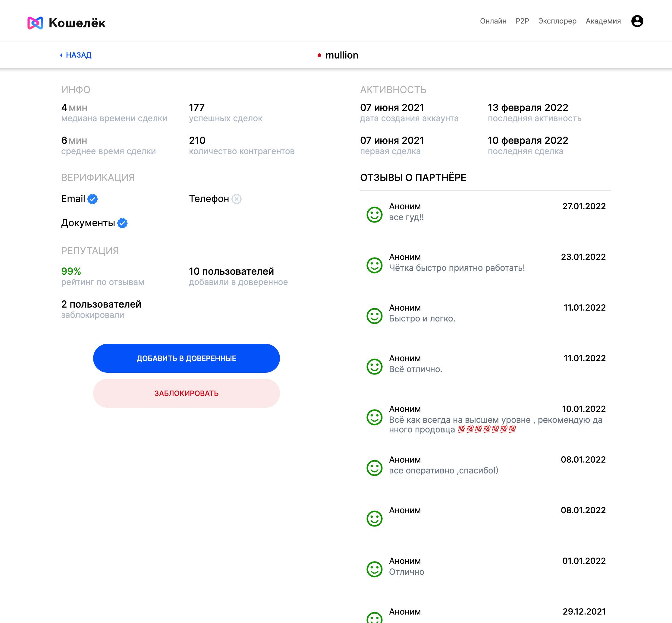The height and width of the screenshot is (623, 672).
Task: Click review date 01.01.2022
Action: pos(584,561)
